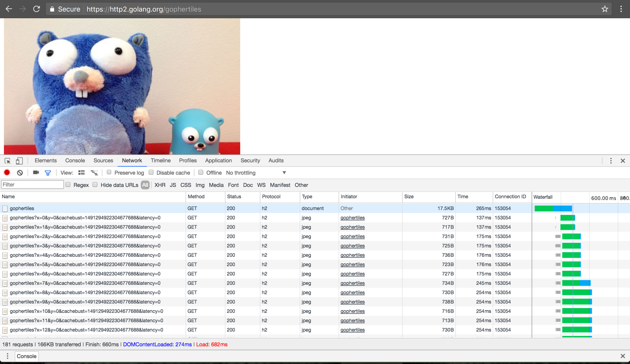The width and height of the screenshot is (630, 364).
Task: Click the Filter text input
Action: click(32, 185)
